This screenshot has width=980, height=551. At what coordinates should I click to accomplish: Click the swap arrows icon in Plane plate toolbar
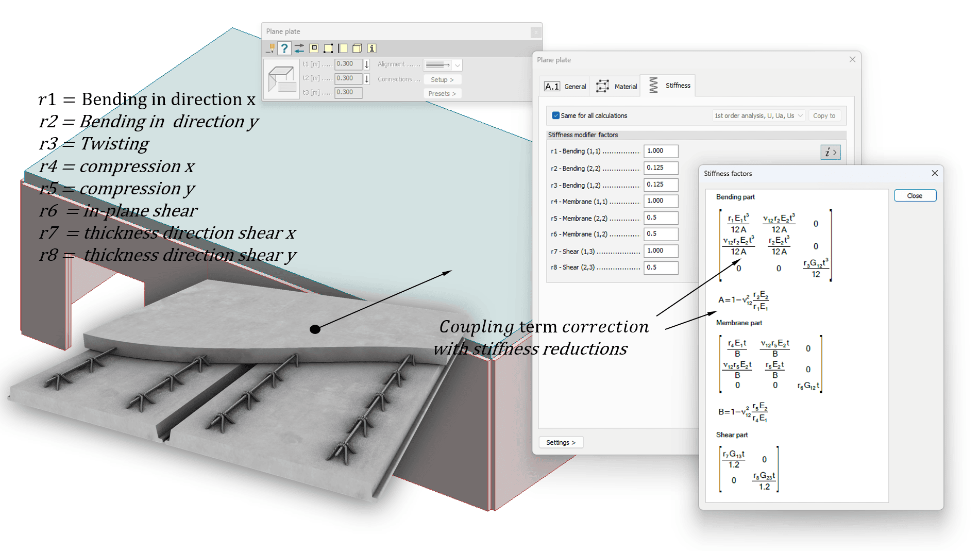299,48
